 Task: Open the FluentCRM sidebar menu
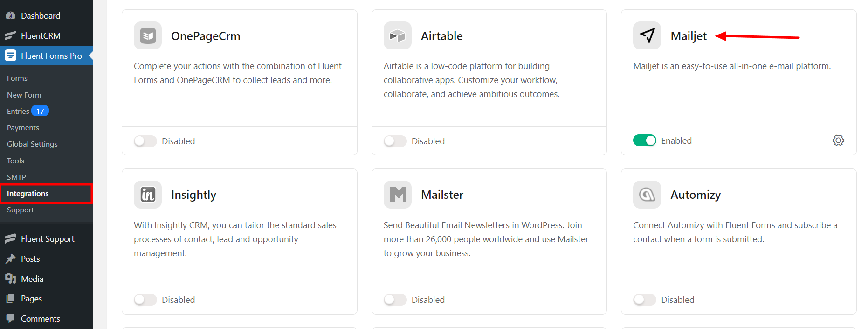41,35
